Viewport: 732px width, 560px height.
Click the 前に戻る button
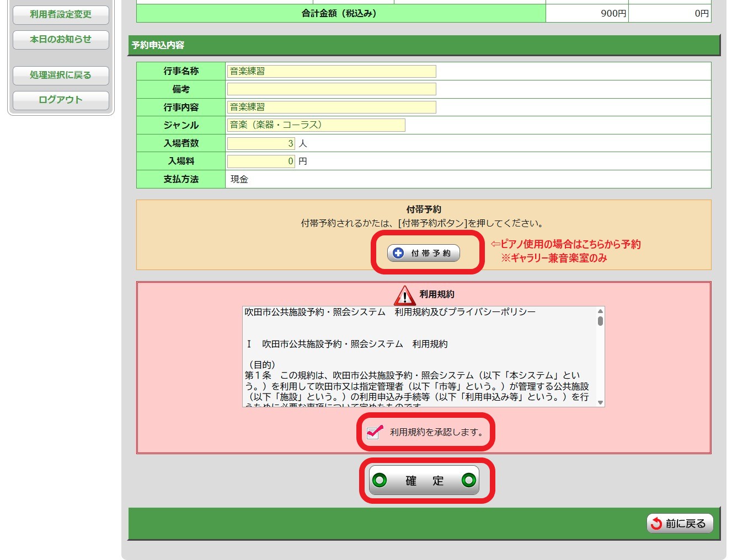pos(680,524)
